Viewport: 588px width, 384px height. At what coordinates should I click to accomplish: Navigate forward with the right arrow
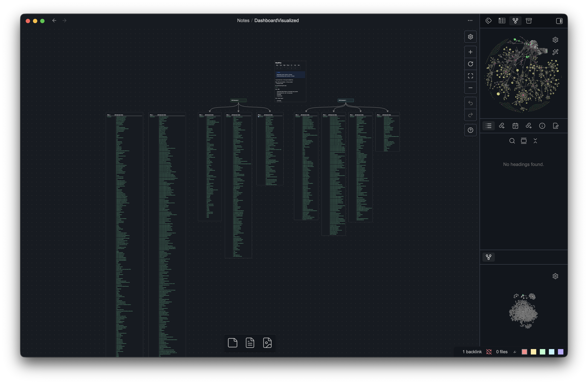[64, 20]
